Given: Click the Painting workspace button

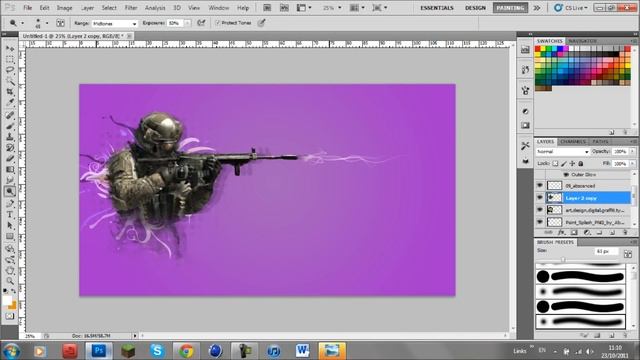Looking at the screenshot, I should pyautogui.click(x=510, y=8).
